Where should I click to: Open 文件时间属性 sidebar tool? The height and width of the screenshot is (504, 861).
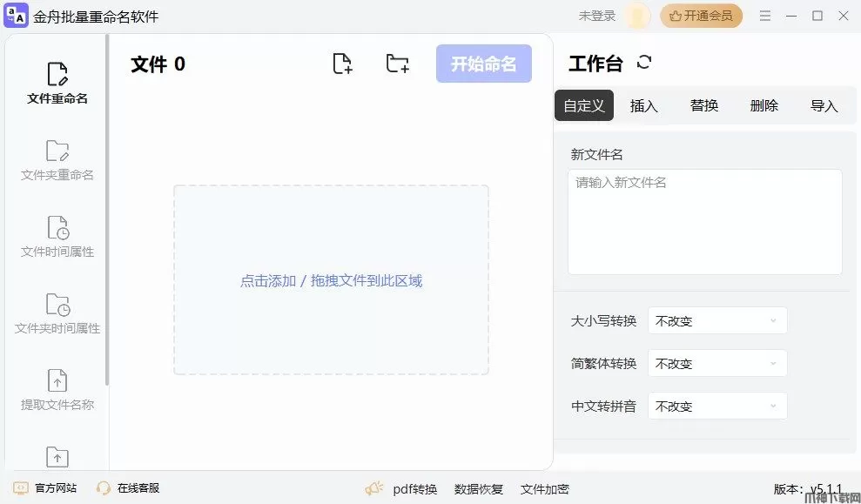pos(57,237)
